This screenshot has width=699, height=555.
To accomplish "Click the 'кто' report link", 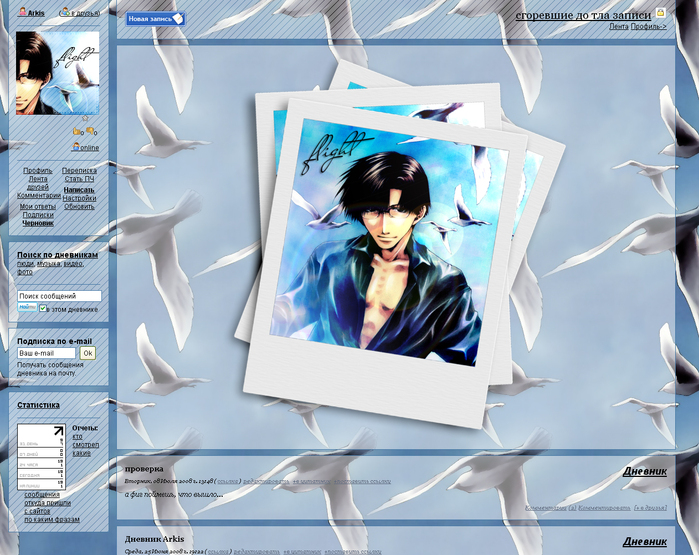I will (x=77, y=436).
